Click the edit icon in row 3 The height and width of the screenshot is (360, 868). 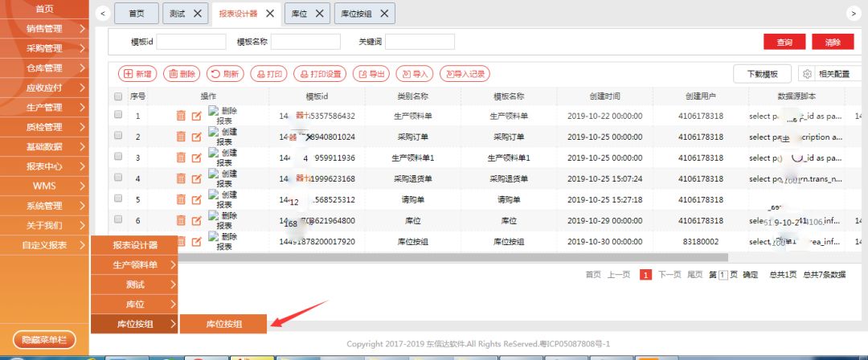[196, 157]
